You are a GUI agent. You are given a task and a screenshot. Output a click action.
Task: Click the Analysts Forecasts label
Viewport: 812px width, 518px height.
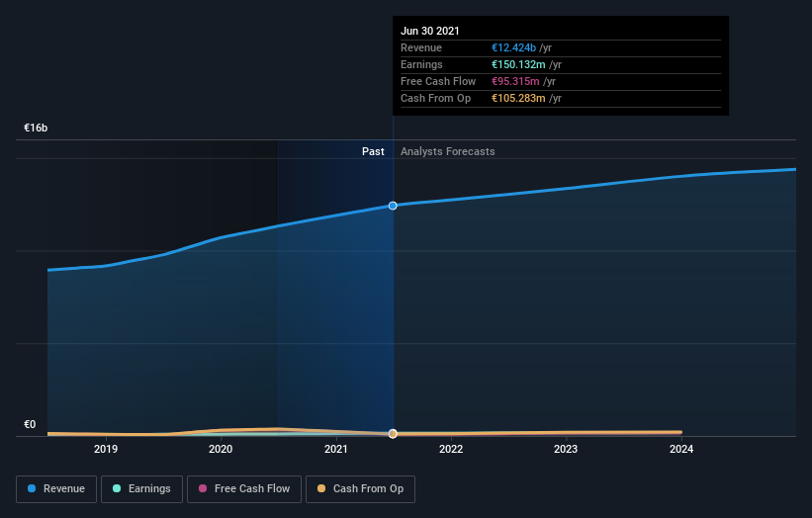coord(447,151)
